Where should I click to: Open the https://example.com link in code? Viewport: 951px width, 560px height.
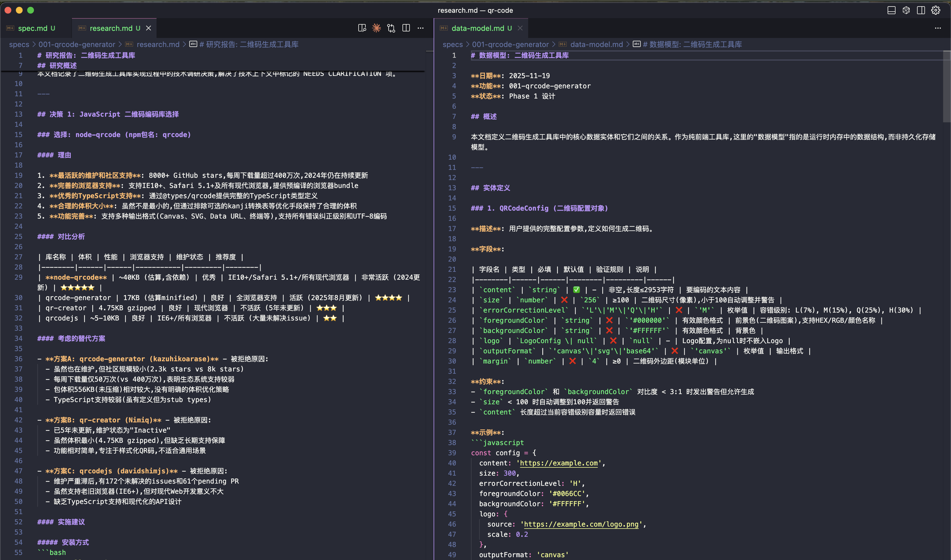point(558,463)
